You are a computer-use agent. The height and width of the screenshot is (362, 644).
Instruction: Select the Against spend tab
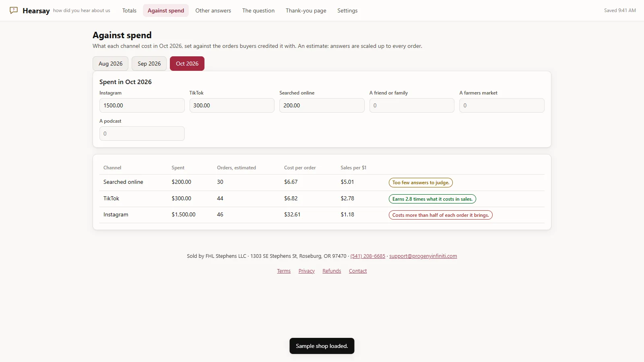pos(166,10)
